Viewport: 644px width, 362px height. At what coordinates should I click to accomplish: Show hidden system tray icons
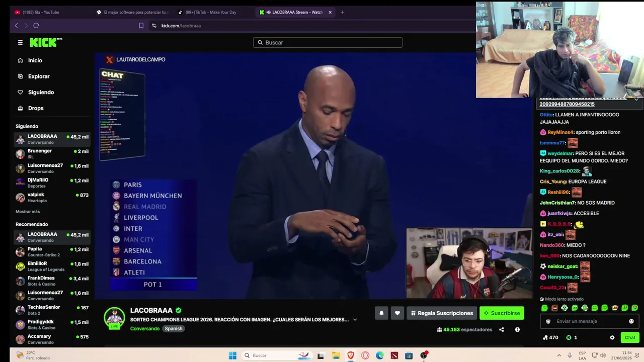tap(559, 355)
